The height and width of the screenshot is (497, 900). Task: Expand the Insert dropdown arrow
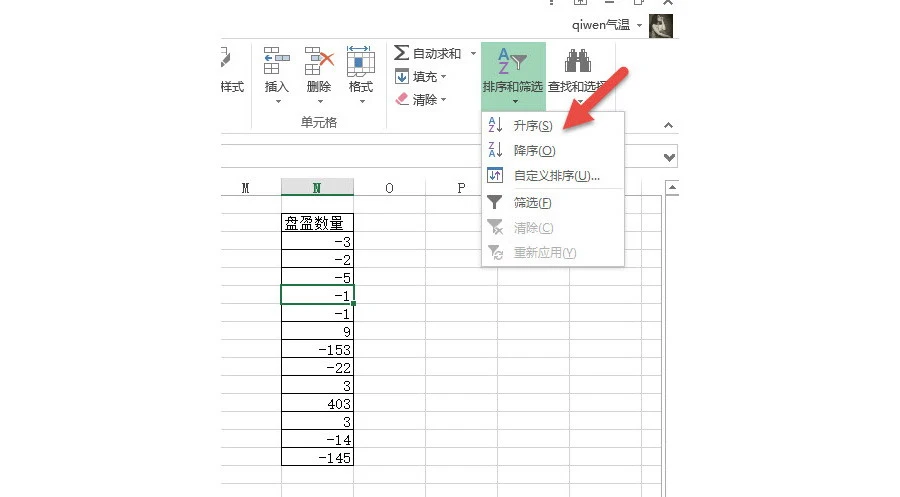click(276, 101)
